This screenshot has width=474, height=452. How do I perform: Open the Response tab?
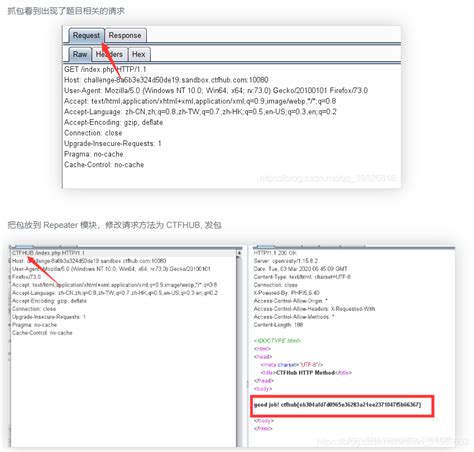(125, 35)
